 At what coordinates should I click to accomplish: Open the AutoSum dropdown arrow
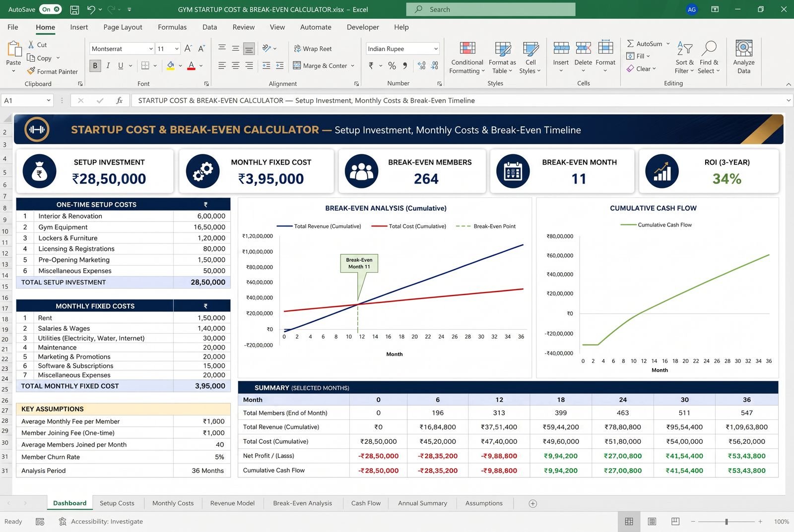[668, 44]
